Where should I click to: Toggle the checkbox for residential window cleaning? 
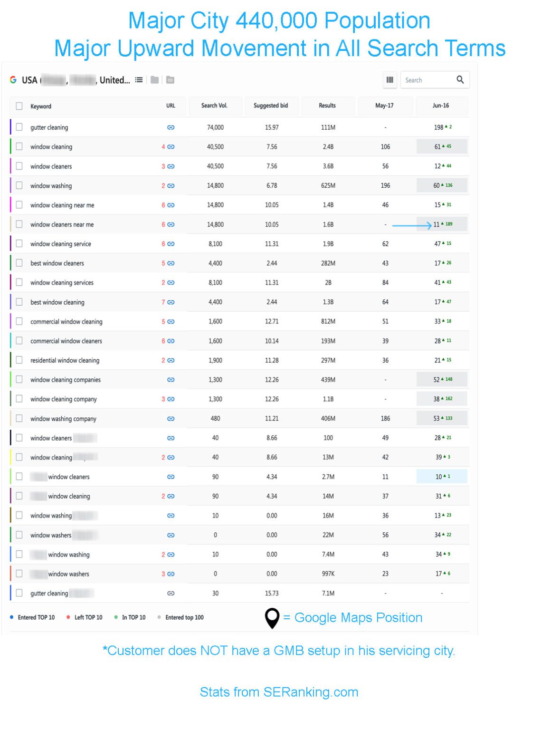pos(19,360)
